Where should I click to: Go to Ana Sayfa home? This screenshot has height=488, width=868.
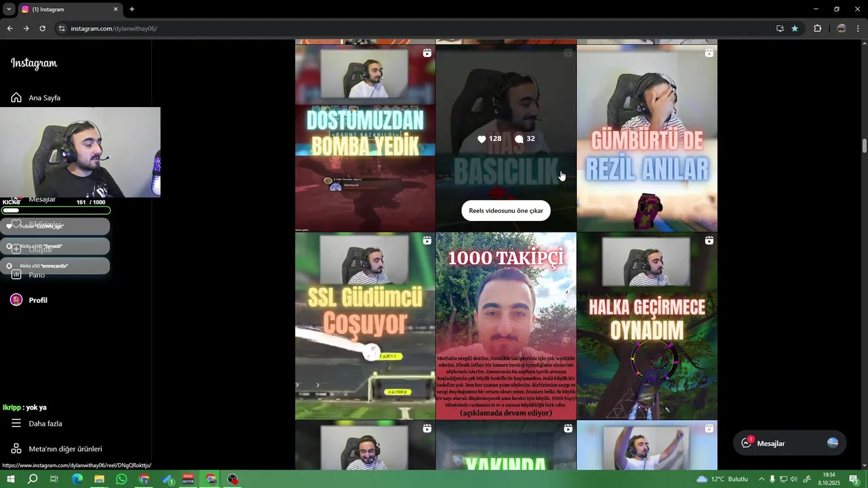coord(37,98)
